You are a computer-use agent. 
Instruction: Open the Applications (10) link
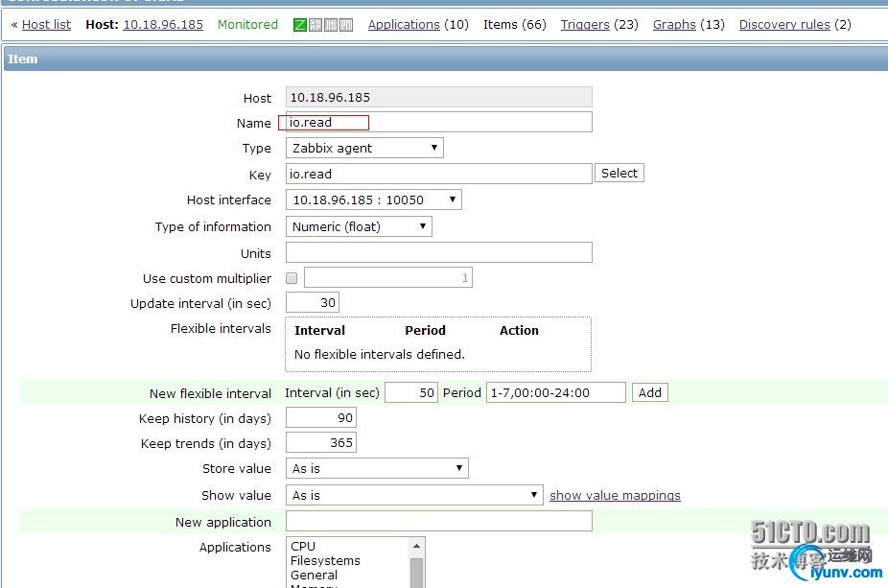tap(404, 25)
